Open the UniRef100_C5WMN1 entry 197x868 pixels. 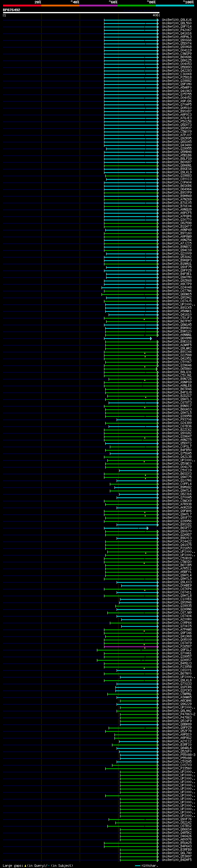click(176, 694)
